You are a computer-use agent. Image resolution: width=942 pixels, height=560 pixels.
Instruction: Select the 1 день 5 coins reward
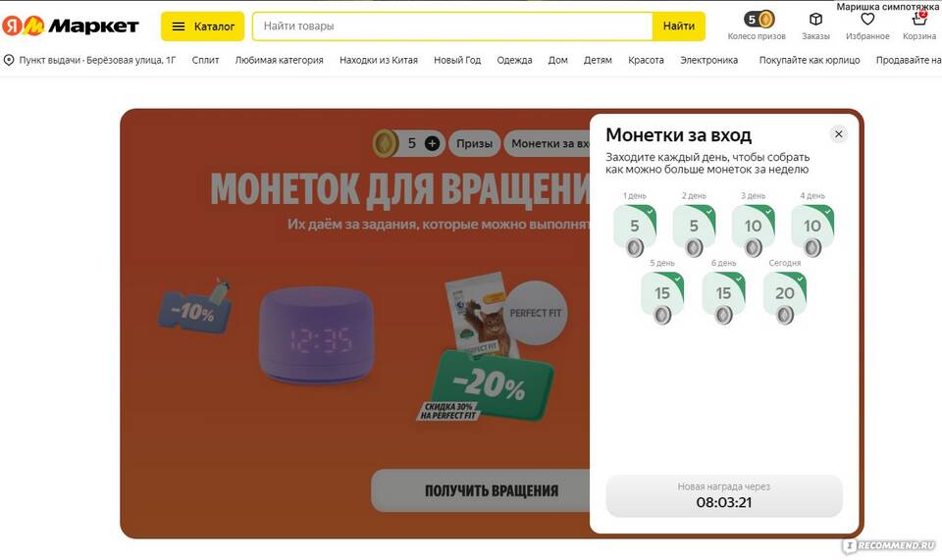click(x=635, y=230)
